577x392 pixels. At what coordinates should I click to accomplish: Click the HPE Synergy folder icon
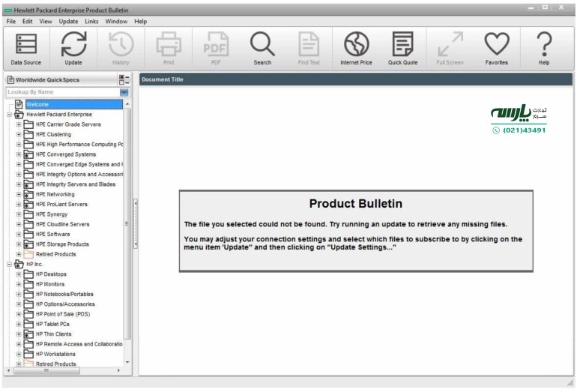[x=28, y=214]
